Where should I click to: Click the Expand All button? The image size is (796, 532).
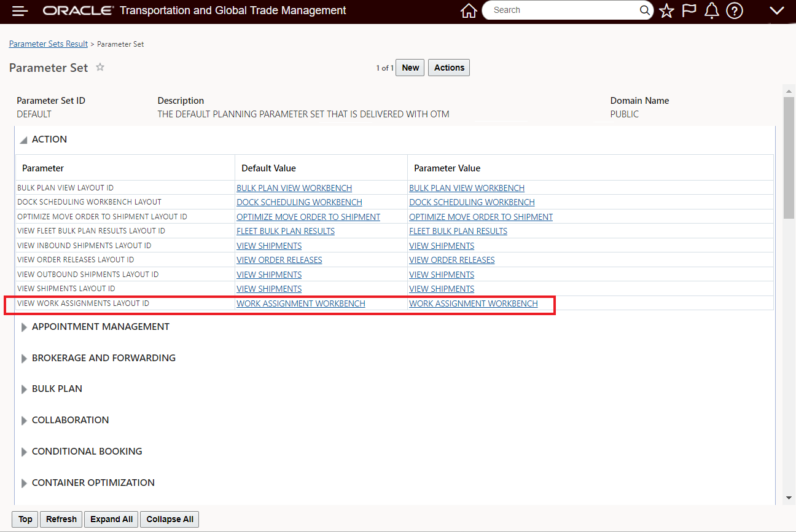(111, 519)
